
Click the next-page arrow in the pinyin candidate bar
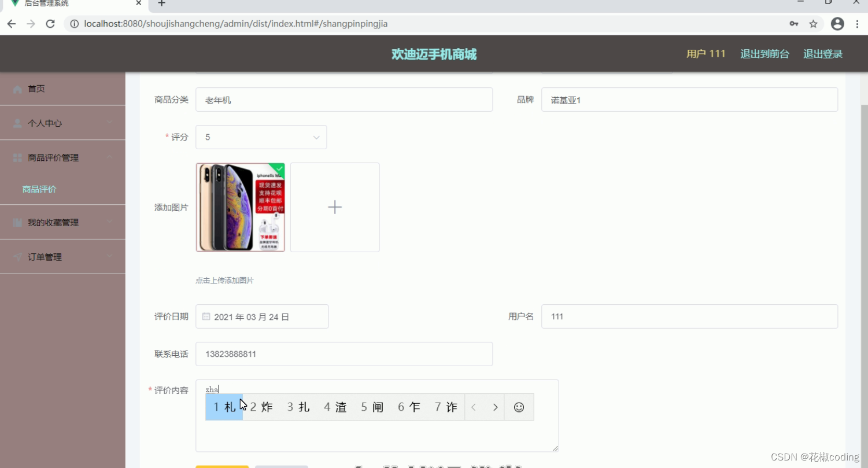click(495, 407)
